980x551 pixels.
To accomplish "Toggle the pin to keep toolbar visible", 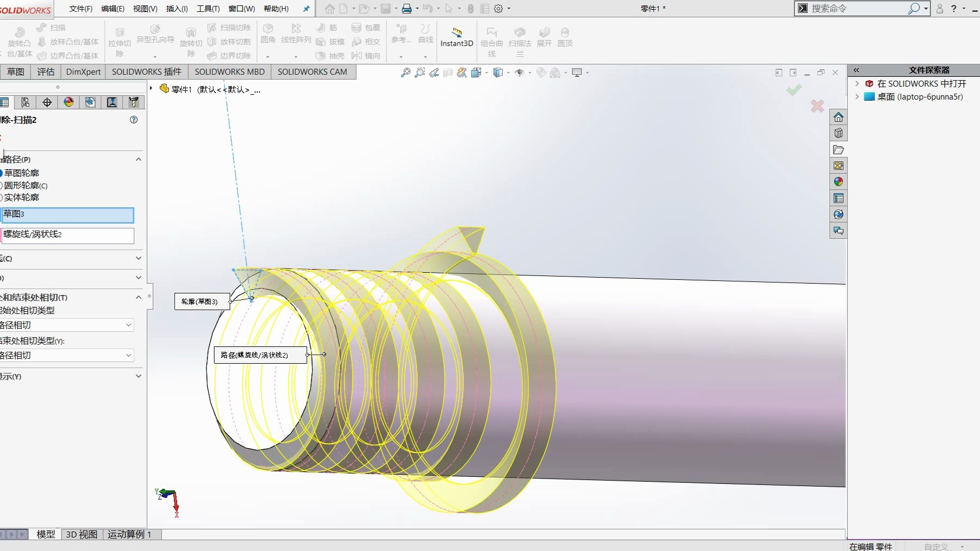I will point(306,9).
